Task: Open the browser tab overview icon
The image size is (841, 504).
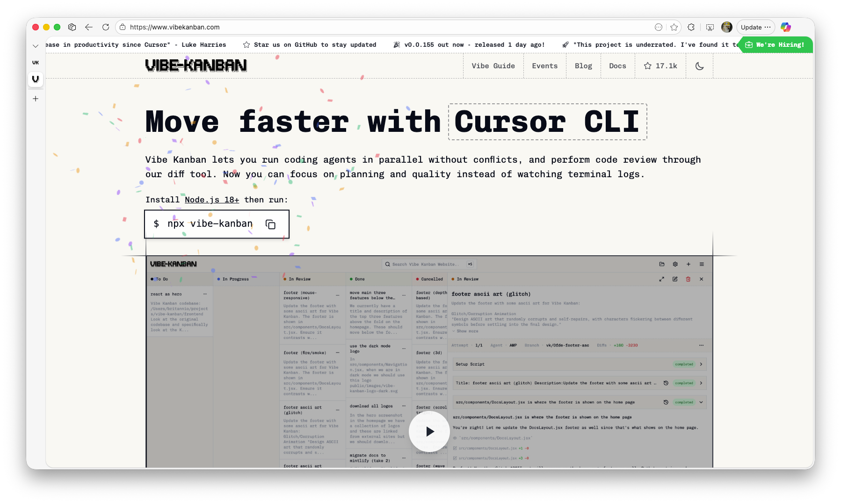Action: pyautogui.click(x=72, y=27)
